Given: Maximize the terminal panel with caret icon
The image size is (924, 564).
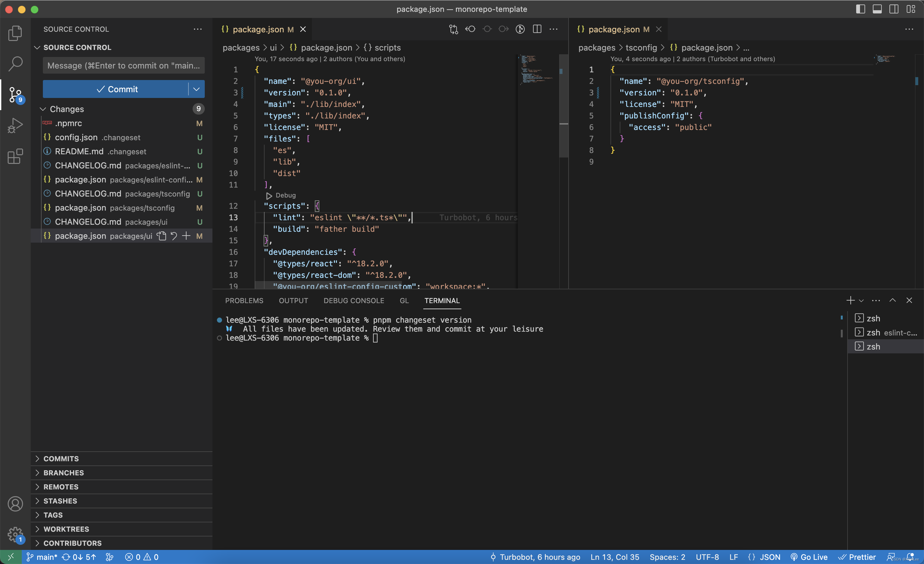Looking at the screenshot, I should point(893,301).
